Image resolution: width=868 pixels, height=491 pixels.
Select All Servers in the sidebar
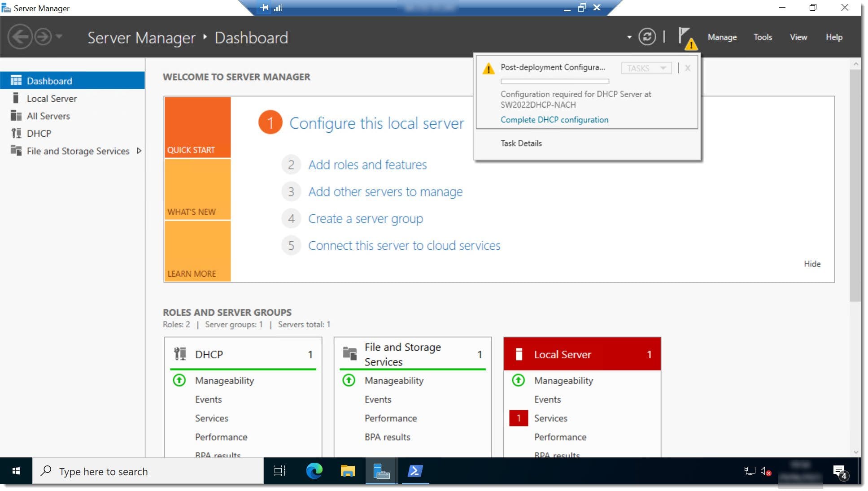(72, 116)
